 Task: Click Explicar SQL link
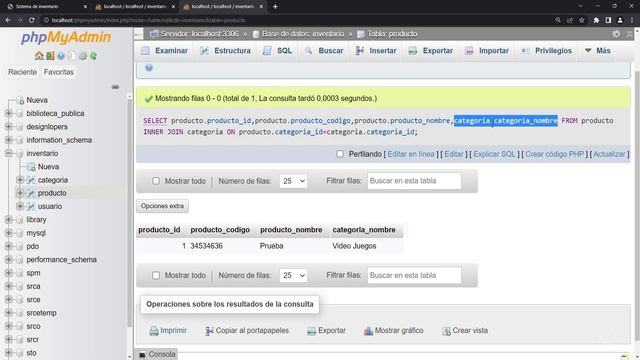pyautogui.click(x=494, y=154)
